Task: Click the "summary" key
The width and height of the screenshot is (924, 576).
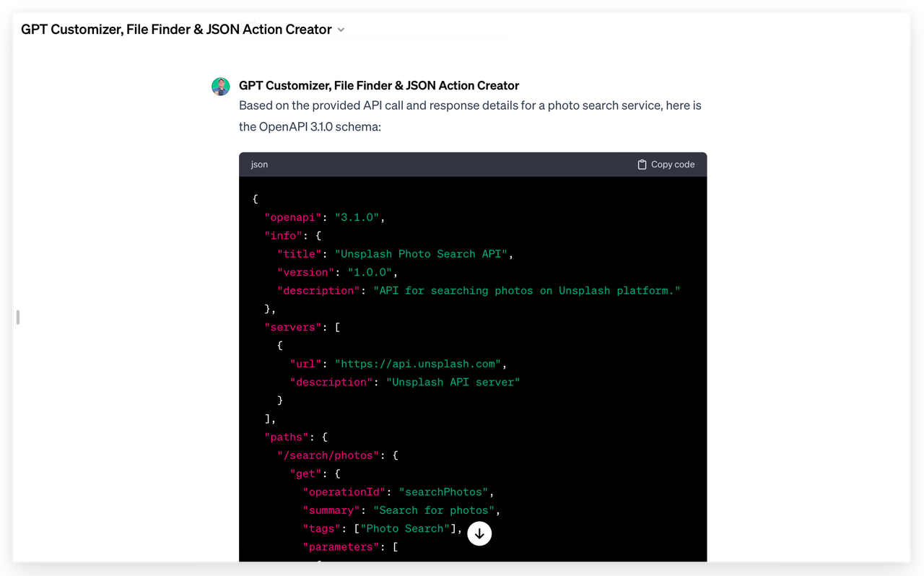Action: point(331,510)
